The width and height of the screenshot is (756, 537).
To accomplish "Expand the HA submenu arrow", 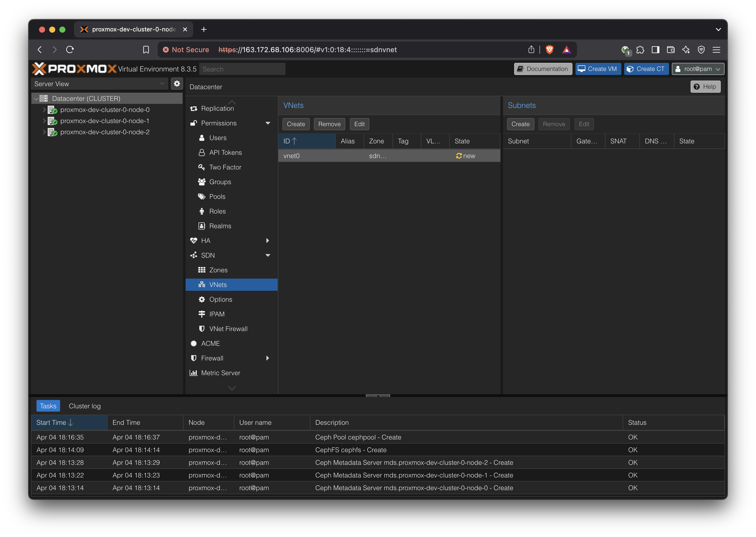I will pyautogui.click(x=268, y=241).
